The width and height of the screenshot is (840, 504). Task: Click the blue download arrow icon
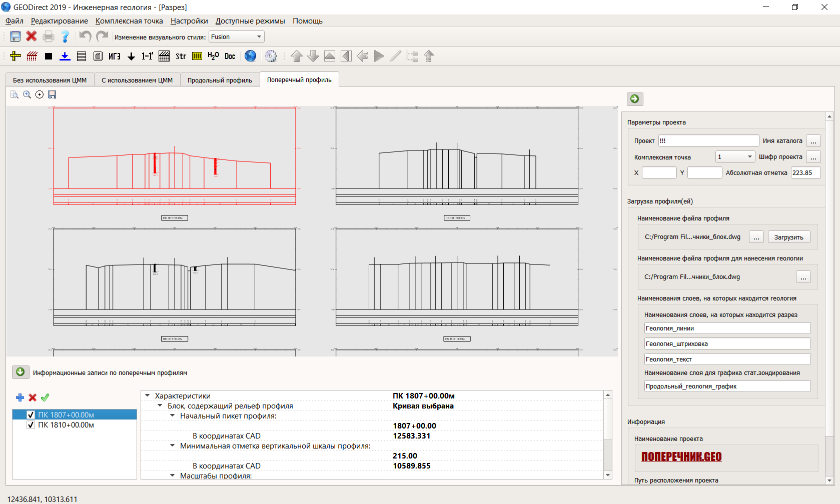click(65, 56)
